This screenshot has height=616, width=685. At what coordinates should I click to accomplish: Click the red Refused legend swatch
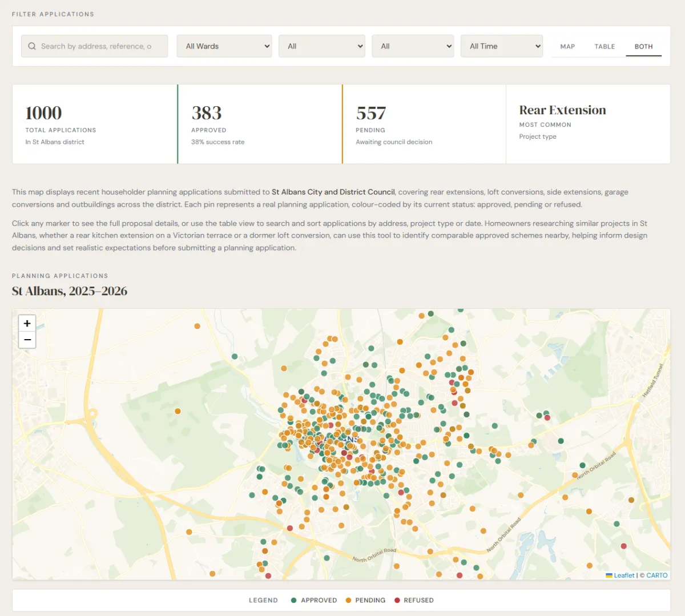tap(397, 601)
